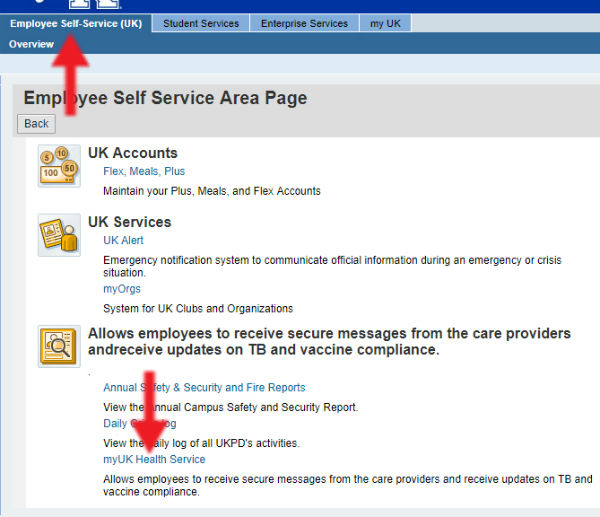Click the secure messages section heading
The height and width of the screenshot is (517, 600).
(329, 342)
